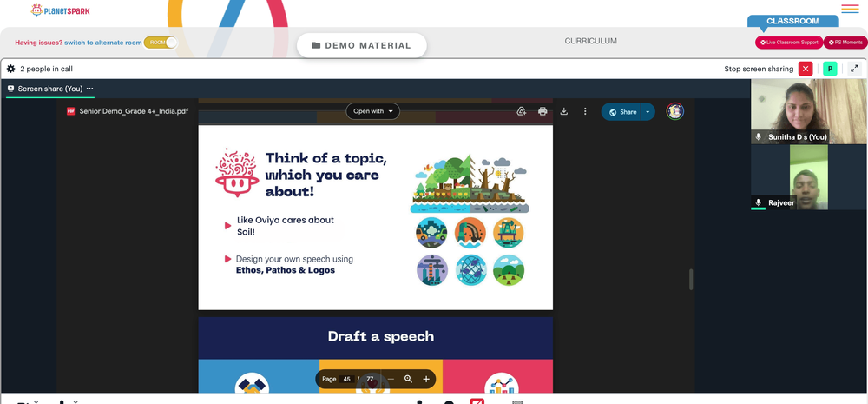Add PDF to Google Drive
The image size is (868, 404).
point(522,111)
